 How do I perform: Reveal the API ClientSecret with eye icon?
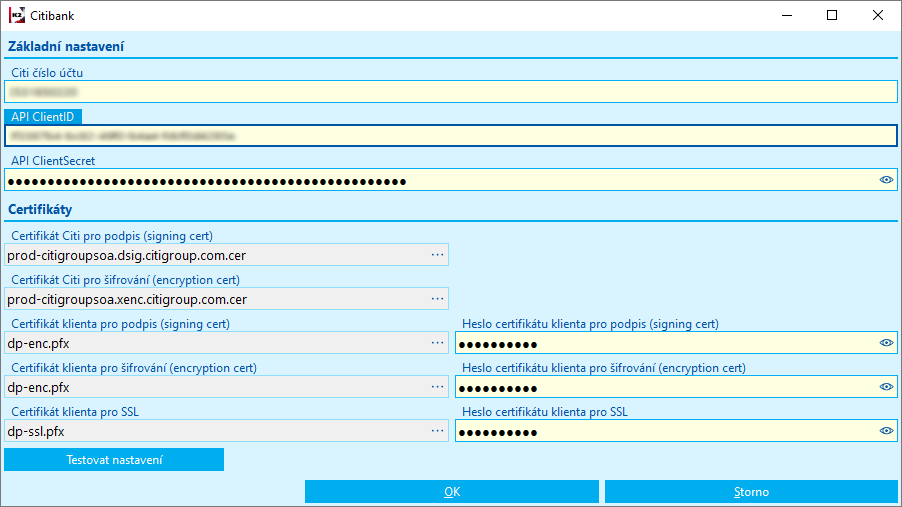[x=886, y=180]
